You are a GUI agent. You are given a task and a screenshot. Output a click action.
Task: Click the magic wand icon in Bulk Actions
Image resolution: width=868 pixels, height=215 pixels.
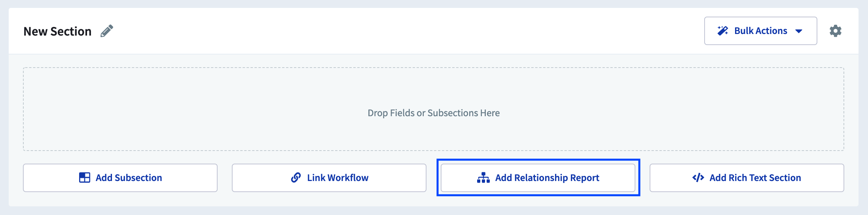pos(723,31)
